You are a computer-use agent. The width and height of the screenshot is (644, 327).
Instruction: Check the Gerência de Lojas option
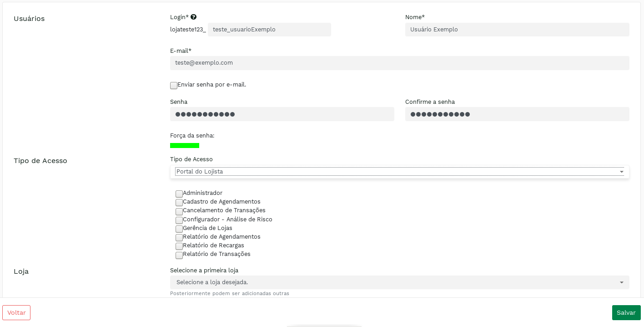(x=179, y=229)
